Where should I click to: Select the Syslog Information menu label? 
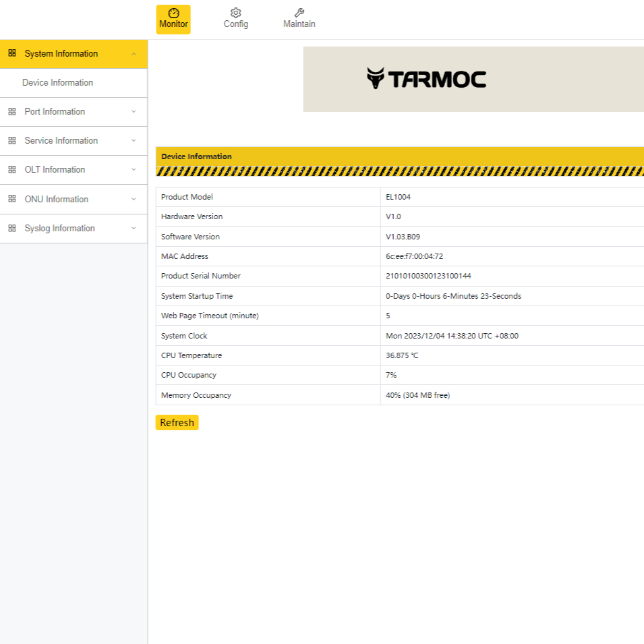coord(59,229)
